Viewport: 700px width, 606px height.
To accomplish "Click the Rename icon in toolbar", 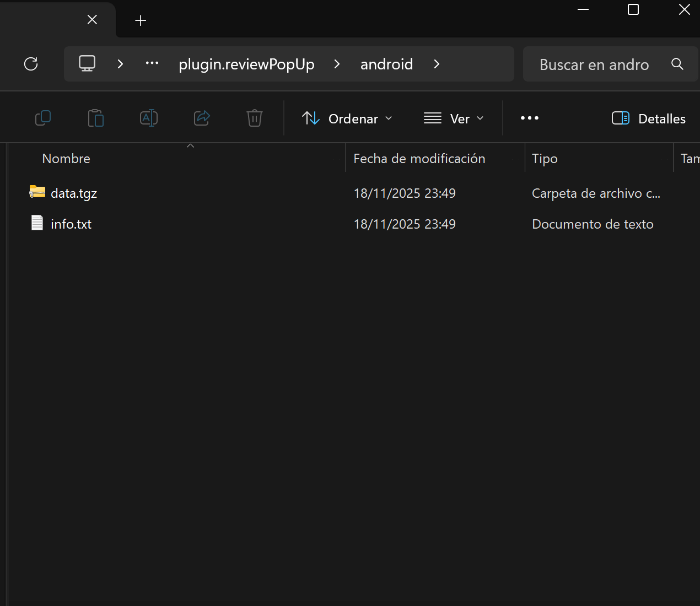I will (149, 118).
